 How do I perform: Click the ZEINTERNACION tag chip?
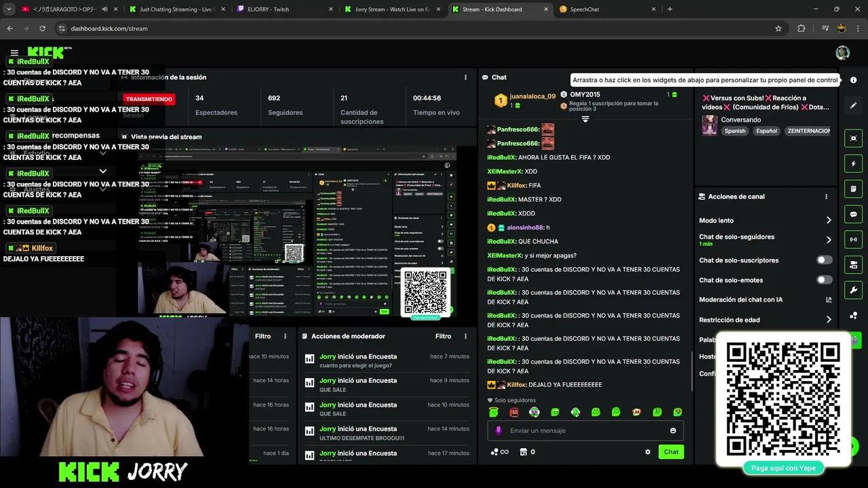tap(808, 131)
